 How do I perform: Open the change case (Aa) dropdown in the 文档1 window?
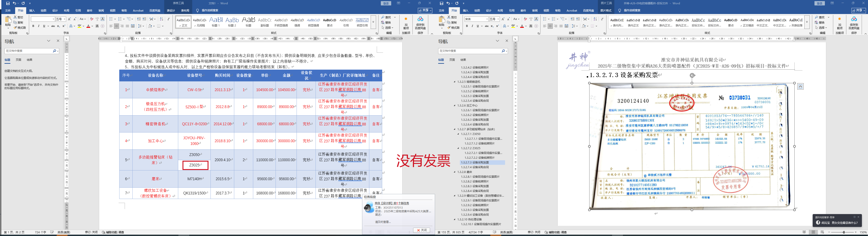[x=83, y=19]
